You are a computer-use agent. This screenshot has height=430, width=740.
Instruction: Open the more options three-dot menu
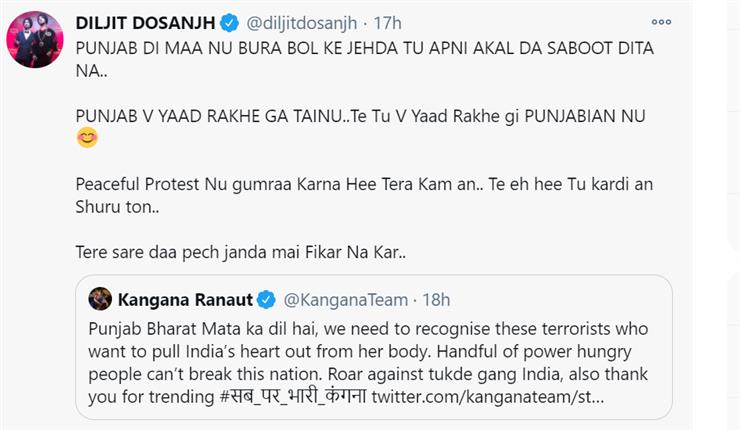(x=661, y=22)
